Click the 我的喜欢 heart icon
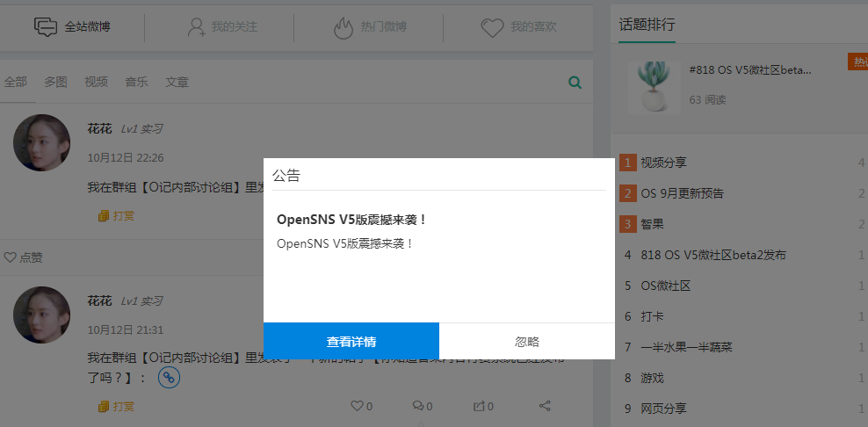 (492, 27)
